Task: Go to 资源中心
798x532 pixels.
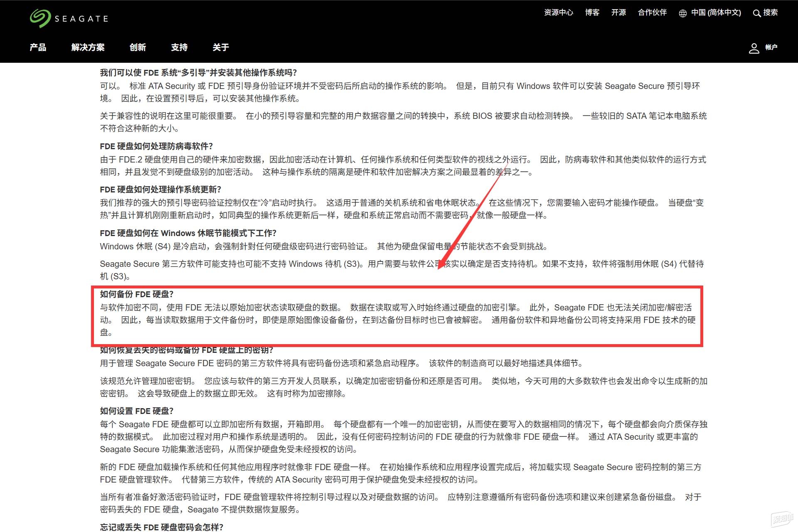Action: pyautogui.click(x=559, y=12)
